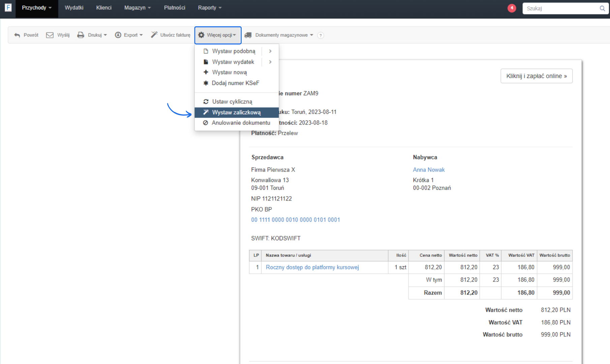Click the app logo in top-left corner
The width and height of the screenshot is (610, 364).
tap(8, 7)
